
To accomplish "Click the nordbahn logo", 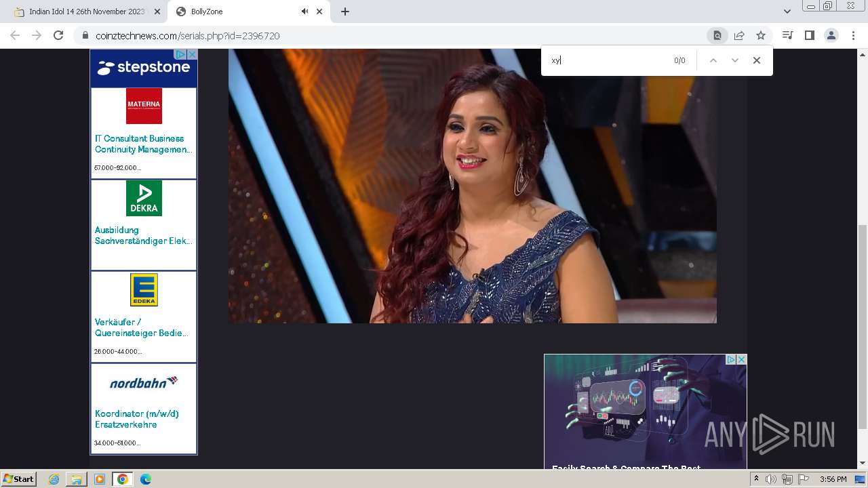I will [x=144, y=382].
